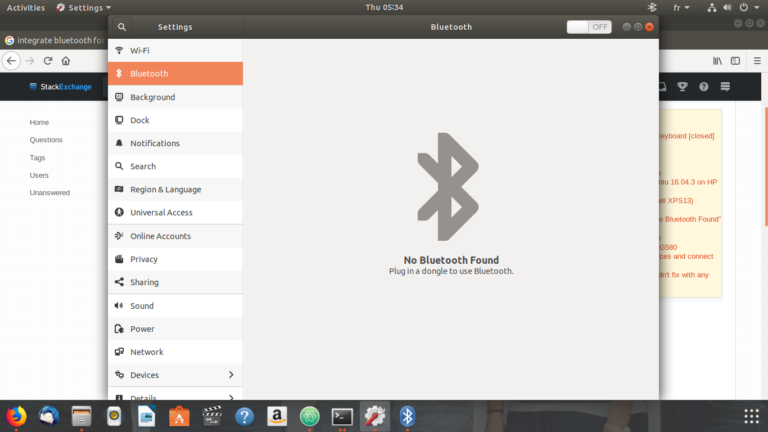The width and height of the screenshot is (768, 432).
Task: Open the Questions link in Firefox page
Action: point(46,140)
